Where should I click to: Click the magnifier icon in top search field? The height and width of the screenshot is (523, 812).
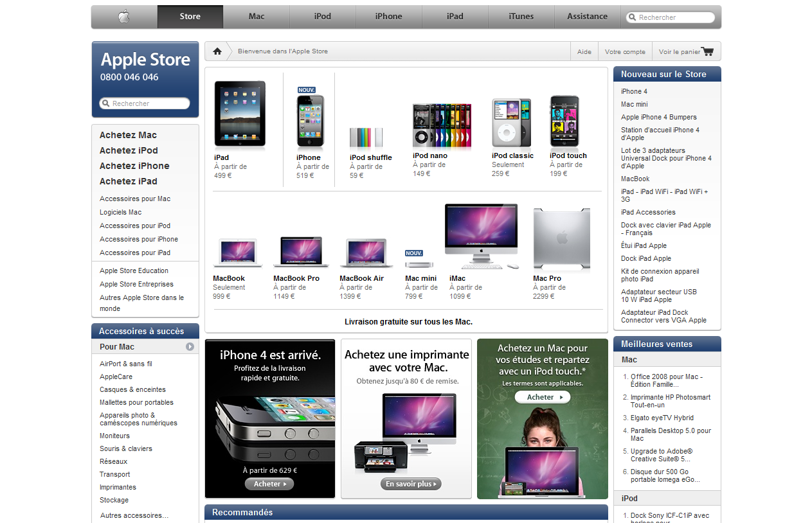[x=633, y=17]
